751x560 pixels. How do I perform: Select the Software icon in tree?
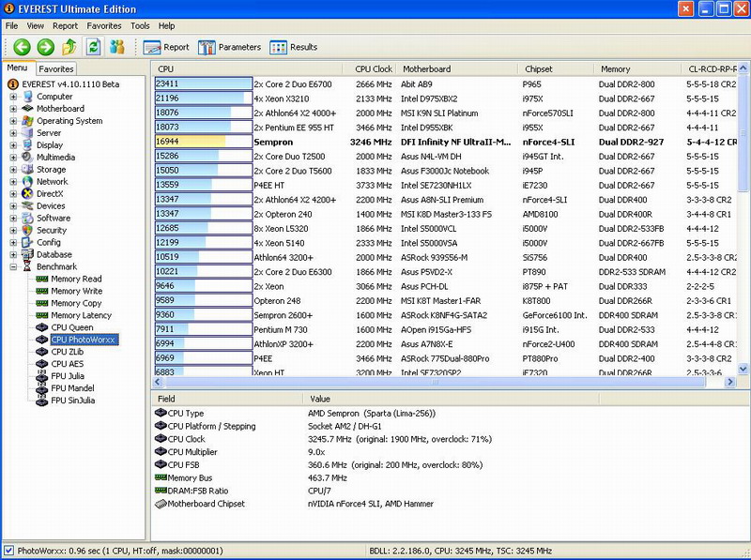28,218
